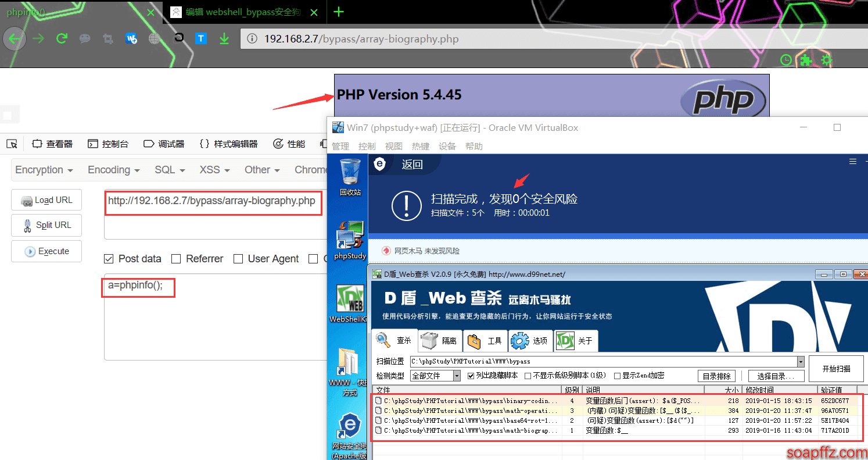This screenshot has height=460, width=868.
Task: Open the VirtualBox 管理 menu
Action: (340, 146)
